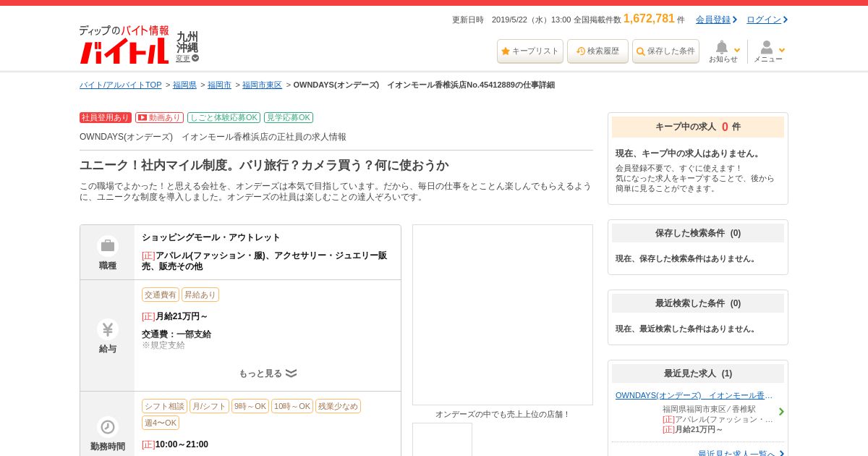Go to バイト/アルバイトTOP breadcrumb
Image resolution: width=868 pixels, height=456 pixels.
click(x=121, y=85)
